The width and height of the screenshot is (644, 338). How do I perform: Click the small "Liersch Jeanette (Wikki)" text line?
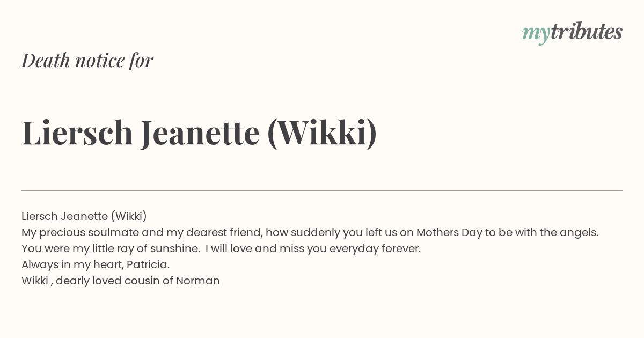(x=84, y=216)
